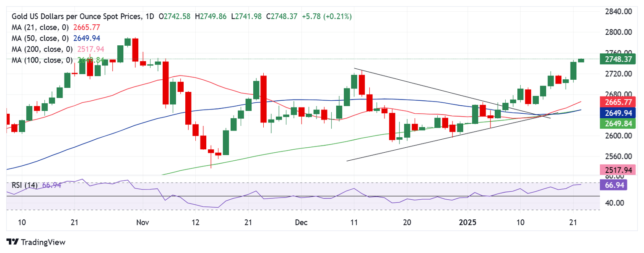Click the 2025 label on the time axis
The width and height of the screenshot is (644, 253).
(466, 222)
